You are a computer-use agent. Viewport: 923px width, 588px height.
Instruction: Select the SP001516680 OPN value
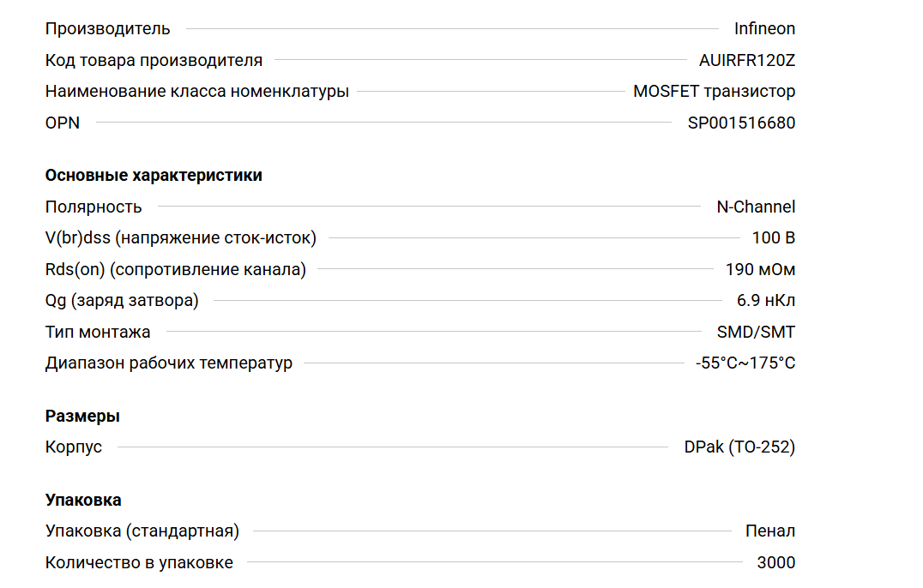[741, 123]
